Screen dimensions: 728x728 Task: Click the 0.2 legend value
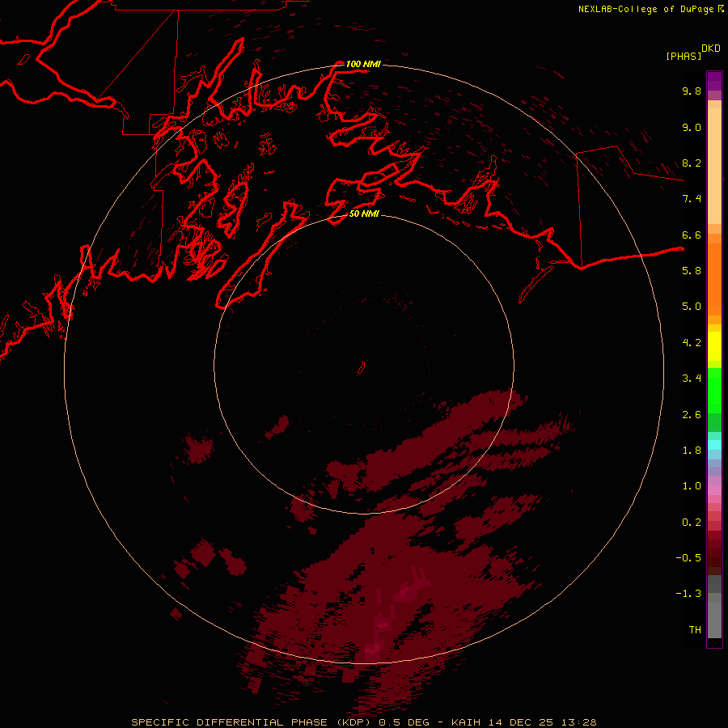pyautogui.click(x=692, y=523)
